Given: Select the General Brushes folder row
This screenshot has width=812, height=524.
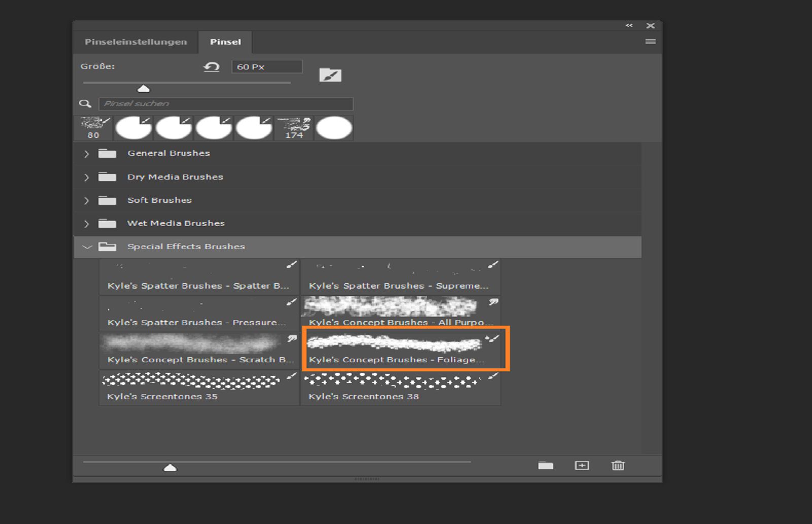Looking at the screenshot, I should point(358,153).
